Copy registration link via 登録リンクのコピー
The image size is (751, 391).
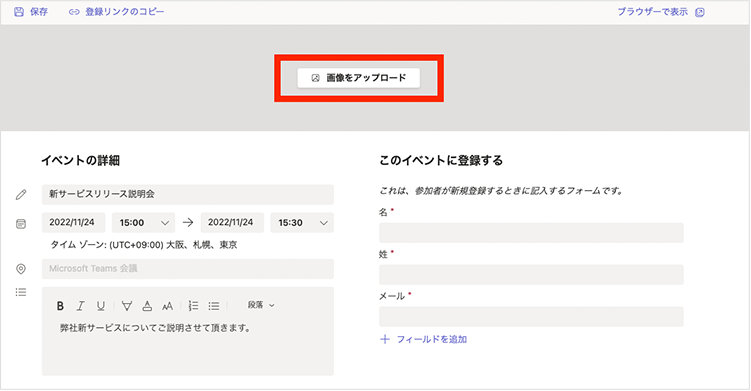125,12
